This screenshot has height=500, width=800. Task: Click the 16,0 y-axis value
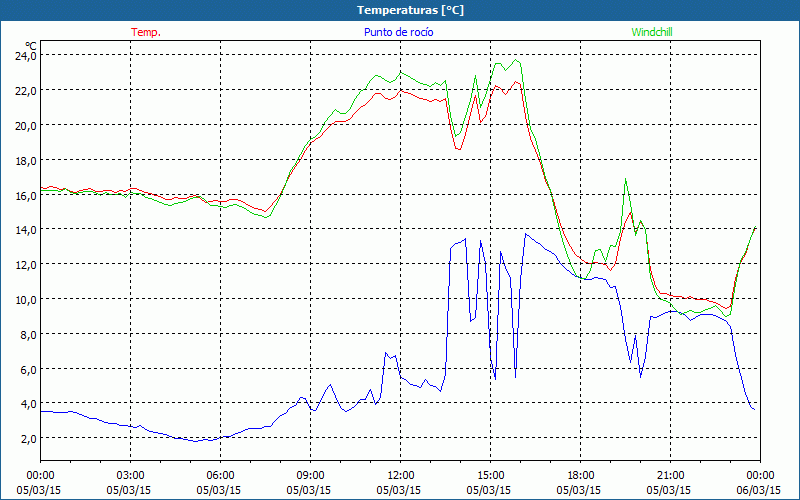26,195
